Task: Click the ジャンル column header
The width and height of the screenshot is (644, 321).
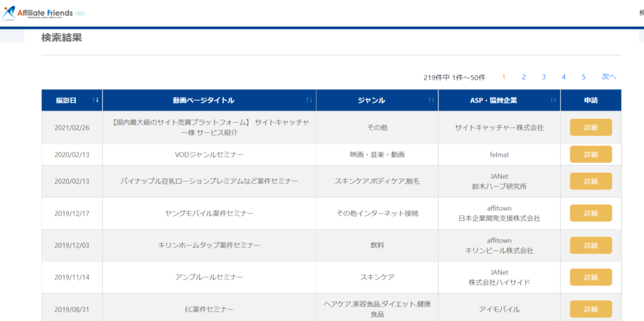Action: click(377, 100)
